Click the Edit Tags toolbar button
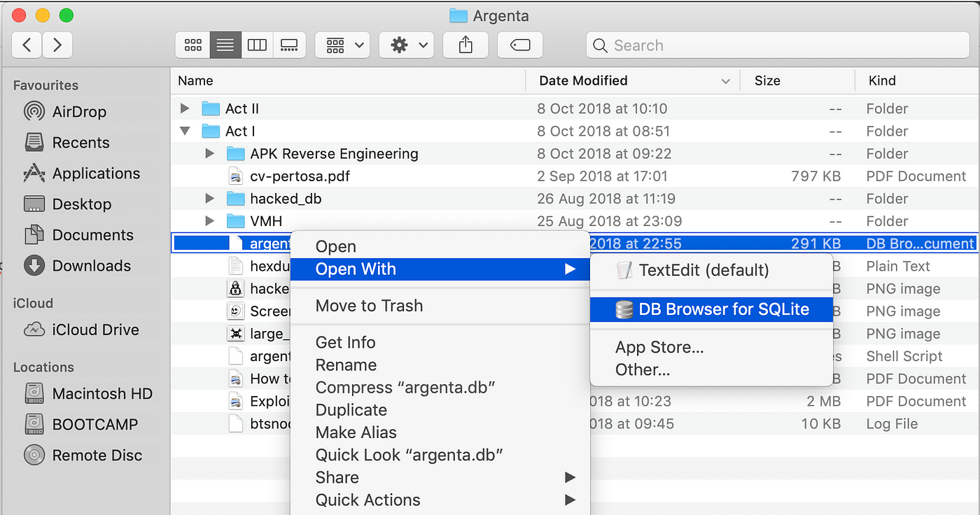This screenshot has height=515, width=980. point(519,45)
